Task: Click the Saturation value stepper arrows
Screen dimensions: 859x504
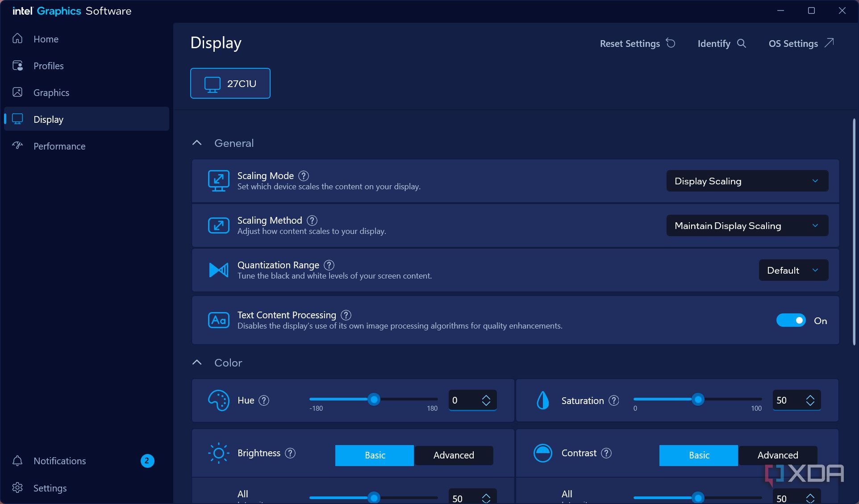Action: pos(810,400)
